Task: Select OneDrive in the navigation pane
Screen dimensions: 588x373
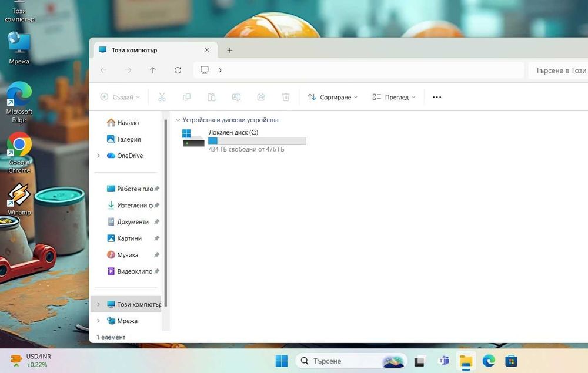Action: [126, 156]
